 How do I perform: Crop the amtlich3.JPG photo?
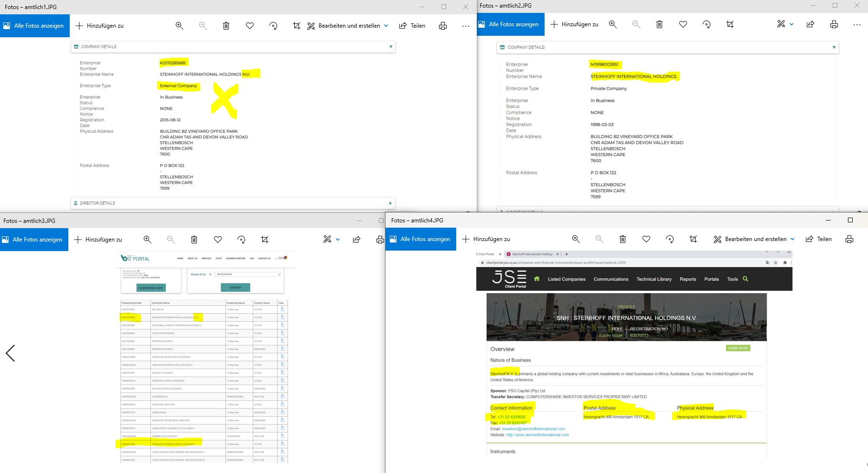click(265, 240)
